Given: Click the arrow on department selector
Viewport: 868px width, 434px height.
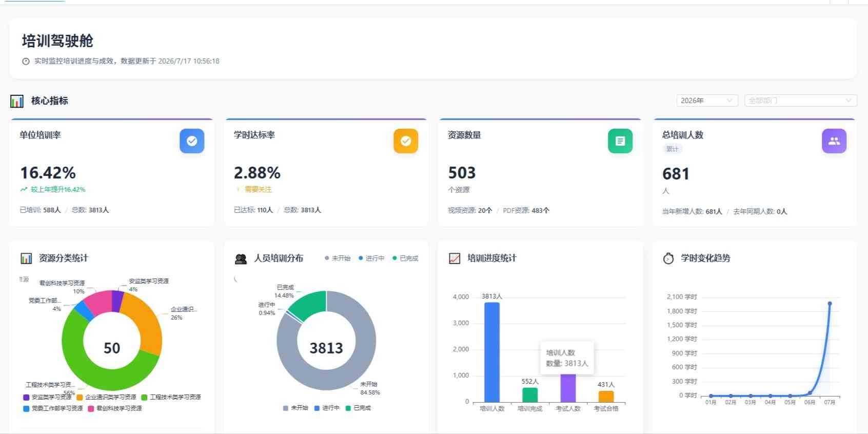Looking at the screenshot, I should click(x=849, y=101).
